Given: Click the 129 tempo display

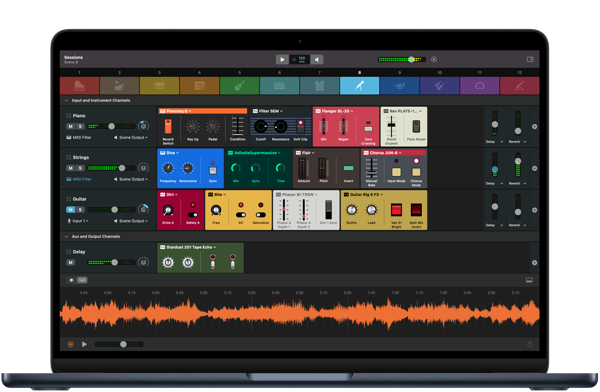Looking at the screenshot, I should click(x=302, y=59).
